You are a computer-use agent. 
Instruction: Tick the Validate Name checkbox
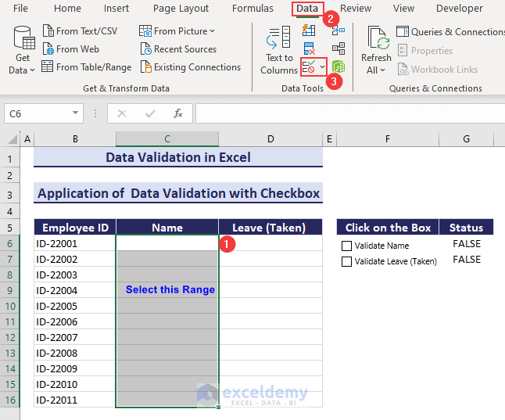[347, 246]
